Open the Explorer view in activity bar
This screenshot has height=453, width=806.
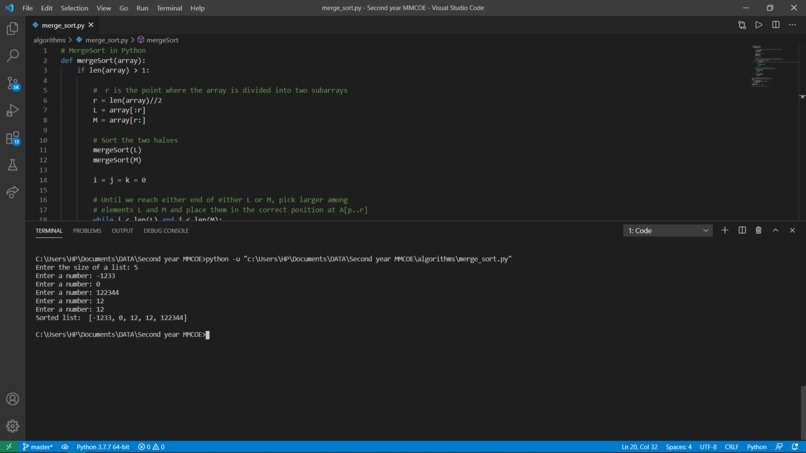[x=12, y=28]
